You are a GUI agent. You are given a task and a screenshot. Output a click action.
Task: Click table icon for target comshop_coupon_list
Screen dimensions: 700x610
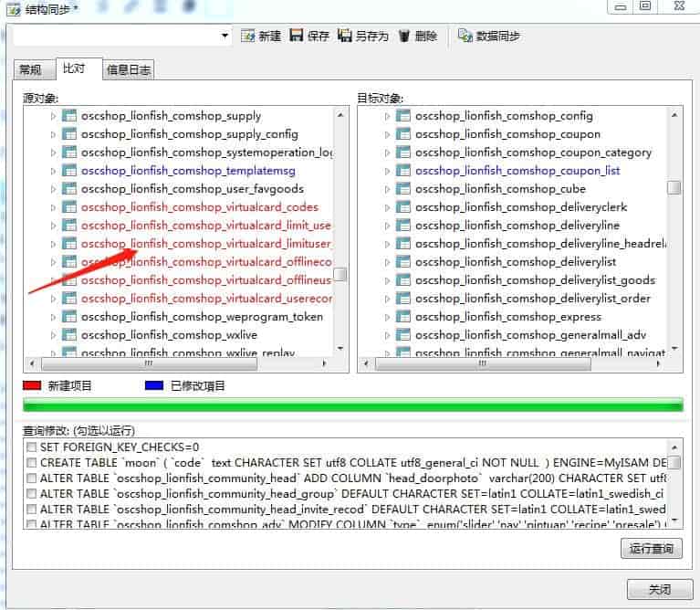pos(403,171)
